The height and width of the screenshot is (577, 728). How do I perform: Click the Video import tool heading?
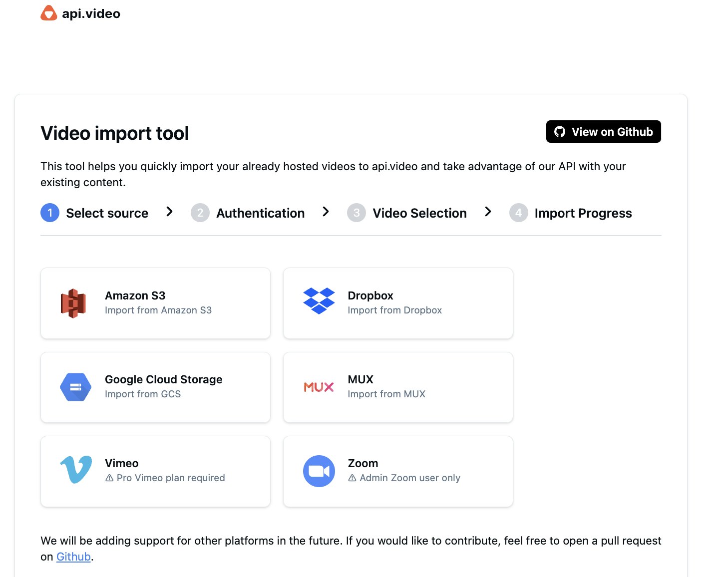[114, 133]
